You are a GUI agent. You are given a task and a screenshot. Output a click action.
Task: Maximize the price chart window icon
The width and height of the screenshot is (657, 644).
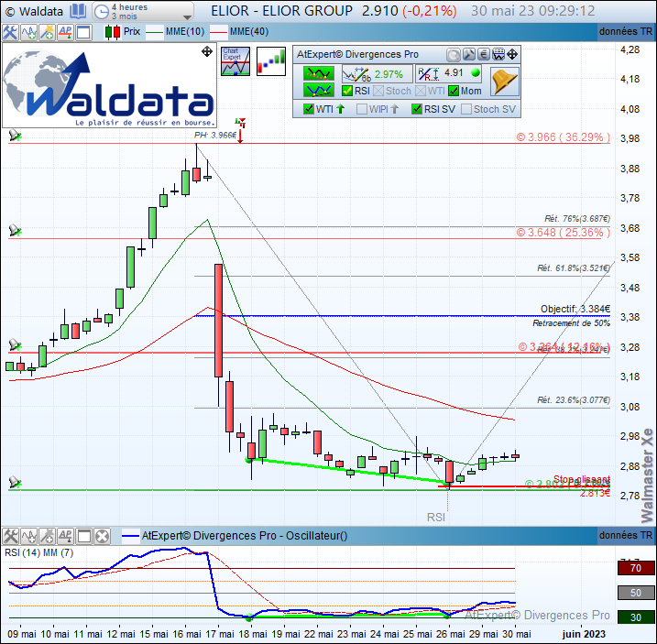83,32
